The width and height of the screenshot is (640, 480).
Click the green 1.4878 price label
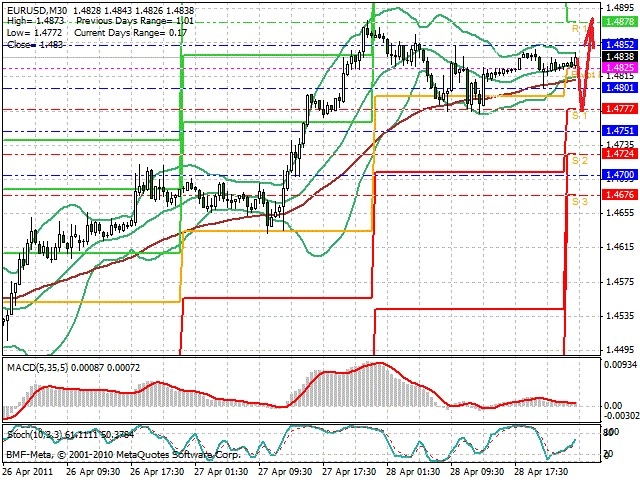(x=620, y=22)
